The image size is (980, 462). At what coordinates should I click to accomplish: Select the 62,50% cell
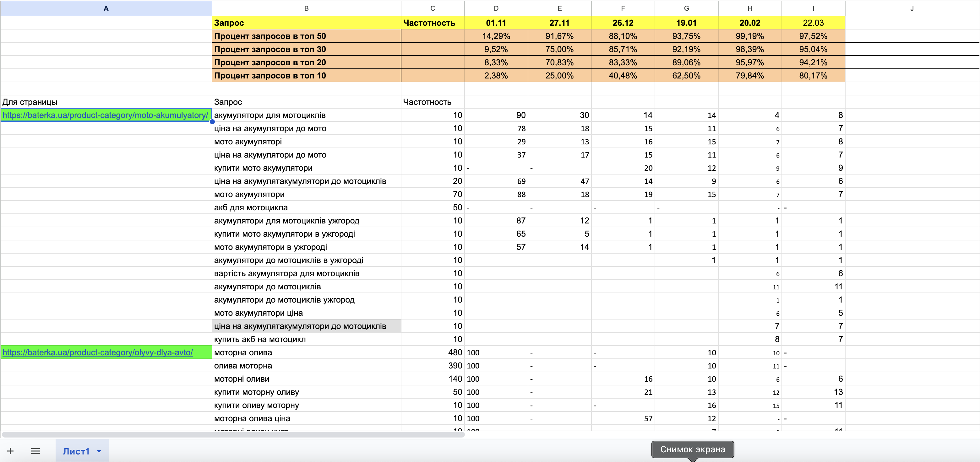click(x=687, y=76)
